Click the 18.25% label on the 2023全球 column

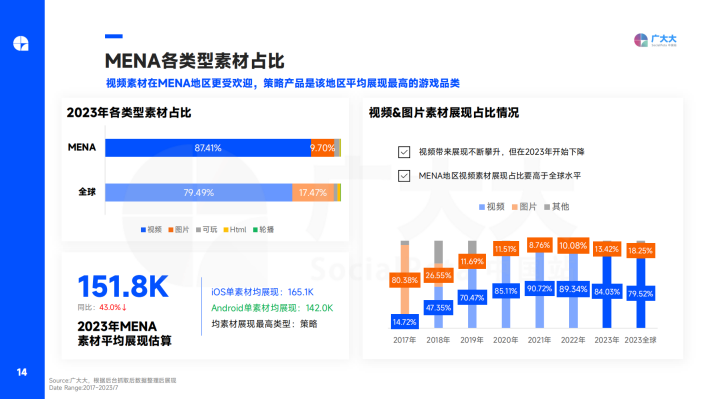640,250
